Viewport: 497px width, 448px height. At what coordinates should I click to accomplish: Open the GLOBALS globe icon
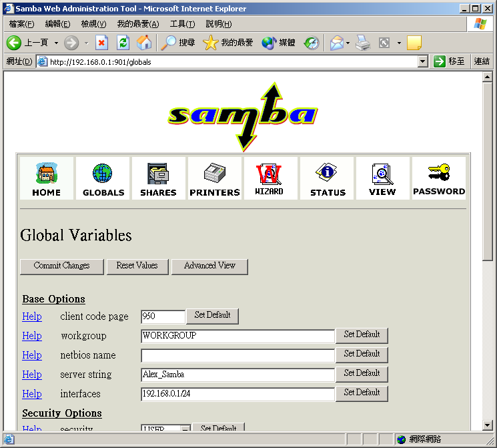[103, 178]
